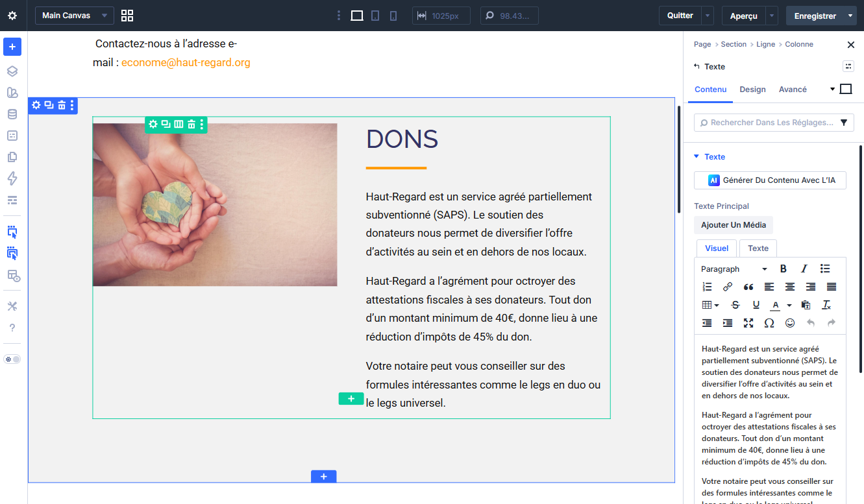Click Générer Du Contenu Avec L'IA
864x504 pixels.
coord(770,180)
